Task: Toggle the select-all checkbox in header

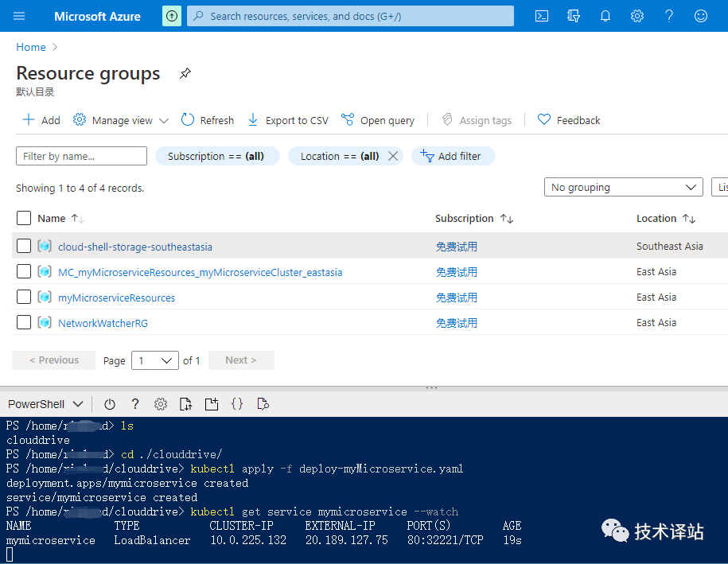Action: tap(24, 218)
